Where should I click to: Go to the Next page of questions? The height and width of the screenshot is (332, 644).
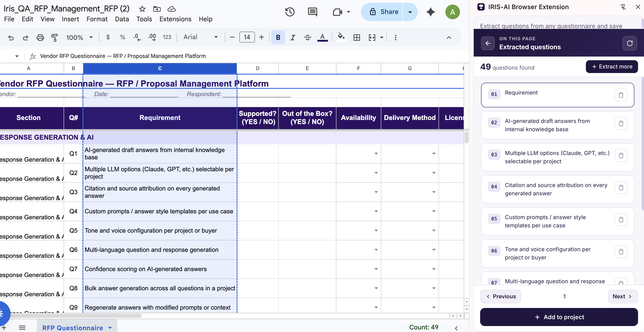pyautogui.click(x=623, y=297)
